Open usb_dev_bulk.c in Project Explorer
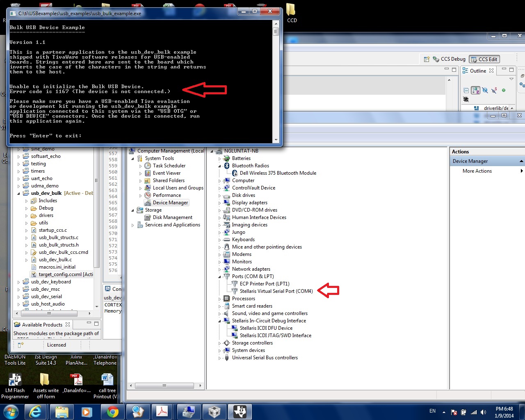Image resolution: width=525 pixels, height=420 pixels. click(55, 260)
